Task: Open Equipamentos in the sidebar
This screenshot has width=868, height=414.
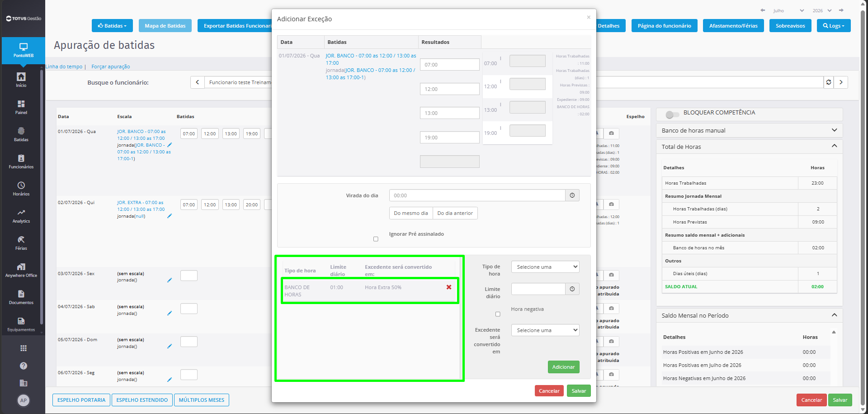Action: [21, 324]
